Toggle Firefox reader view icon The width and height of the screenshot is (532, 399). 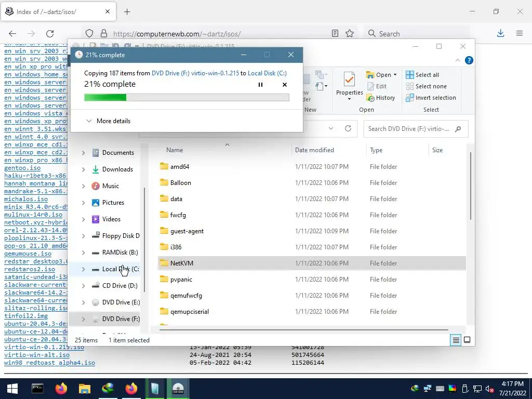click(x=335, y=33)
